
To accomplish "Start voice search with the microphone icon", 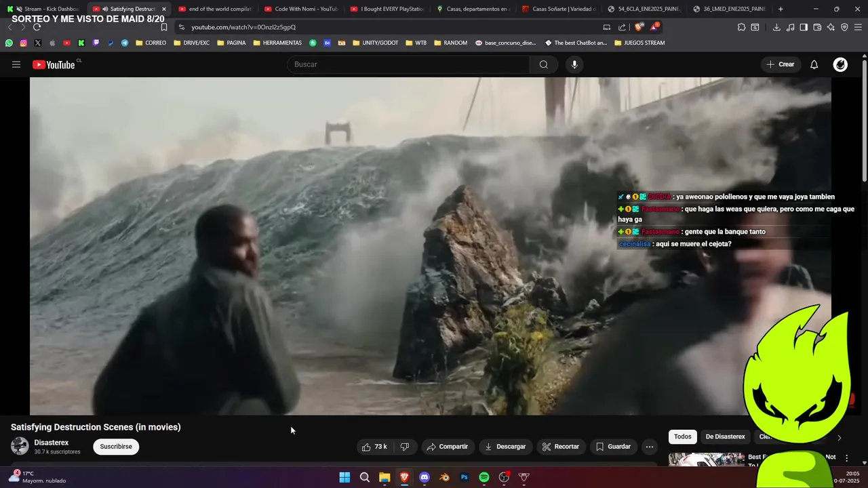I will point(574,64).
